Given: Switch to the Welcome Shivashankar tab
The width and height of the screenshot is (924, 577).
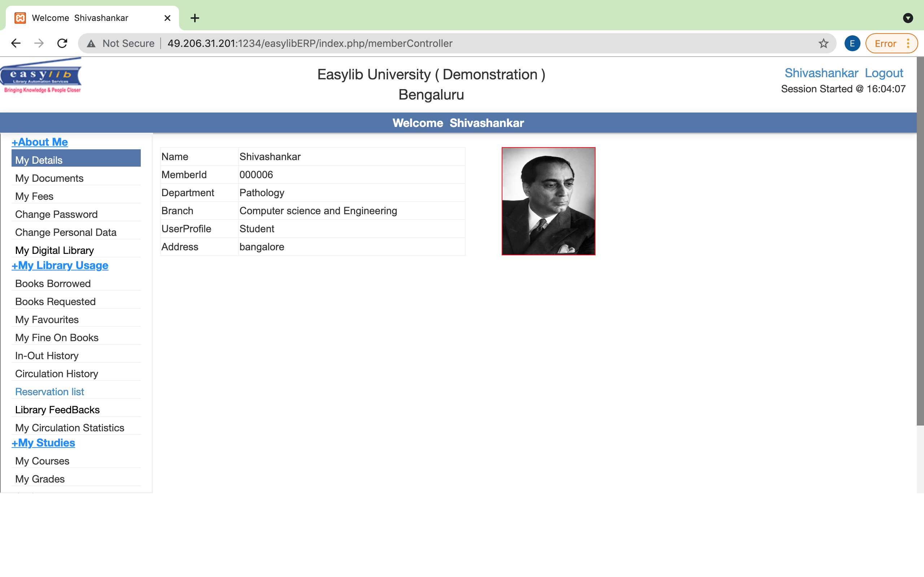Looking at the screenshot, I should pyautogui.click(x=80, y=18).
